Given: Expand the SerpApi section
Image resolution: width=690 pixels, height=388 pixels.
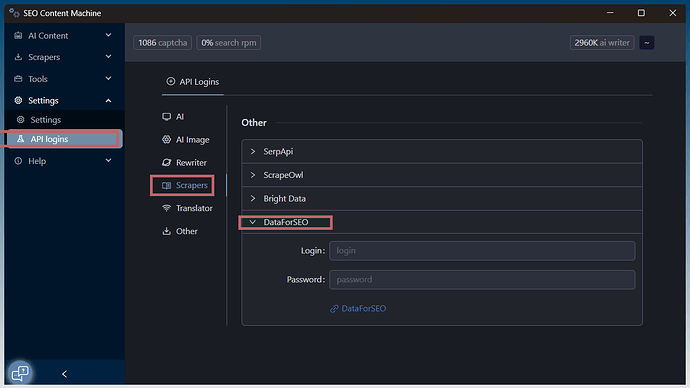Looking at the screenshot, I should pyautogui.click(x=442, y=151).
